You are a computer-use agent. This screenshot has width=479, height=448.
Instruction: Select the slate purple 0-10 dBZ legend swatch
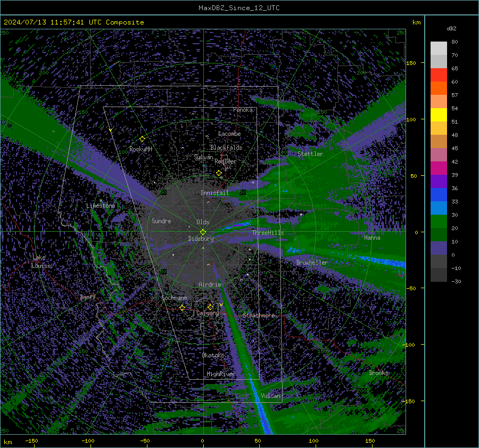[x=439, y=248]
